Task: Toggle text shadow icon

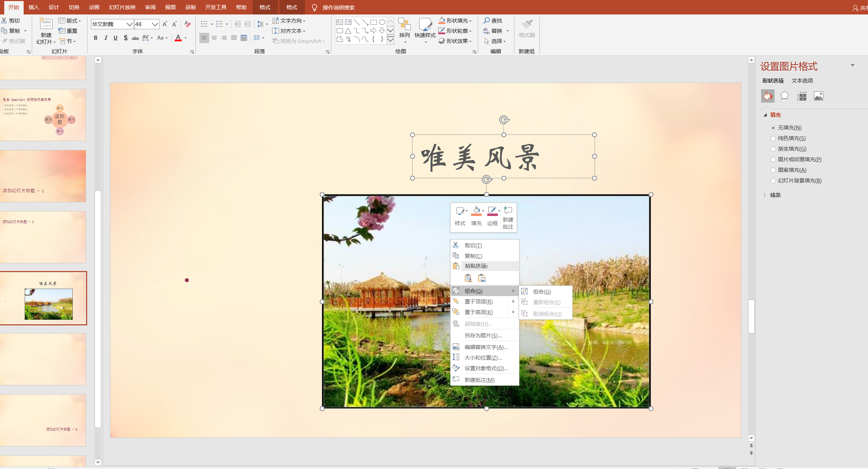Action: 126,38
